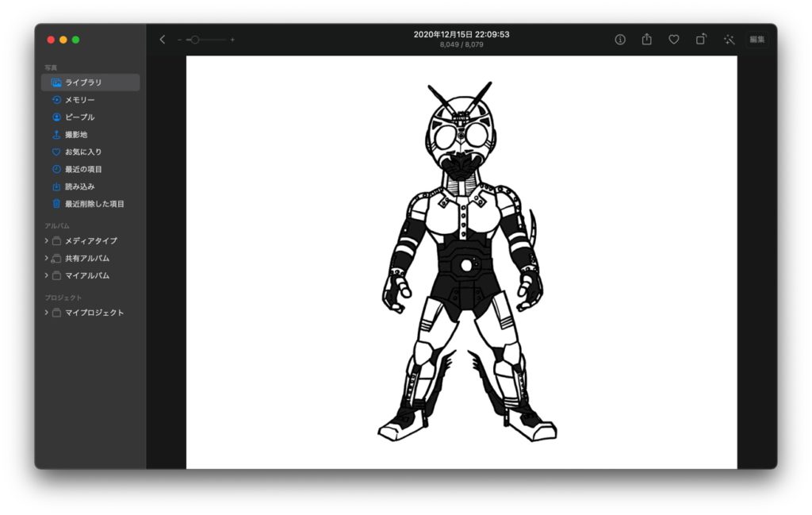Click the displayed robot drawing photo
Viewport: 812px width, 515px height.
coord(462,262)
